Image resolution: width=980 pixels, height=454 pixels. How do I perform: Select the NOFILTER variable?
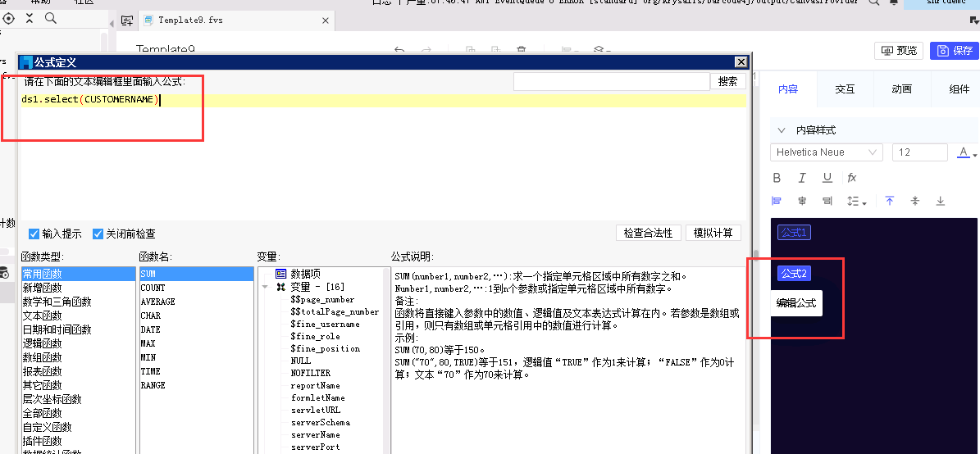tap(311, 373)
